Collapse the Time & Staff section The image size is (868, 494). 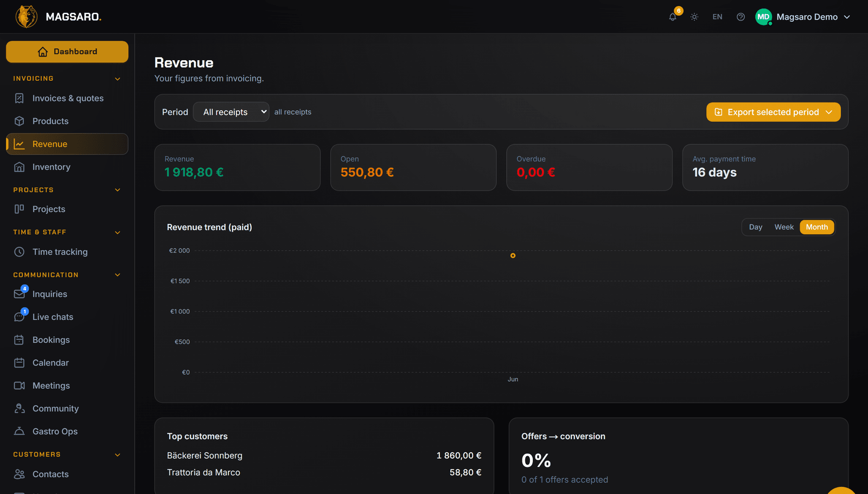(118, 232)
